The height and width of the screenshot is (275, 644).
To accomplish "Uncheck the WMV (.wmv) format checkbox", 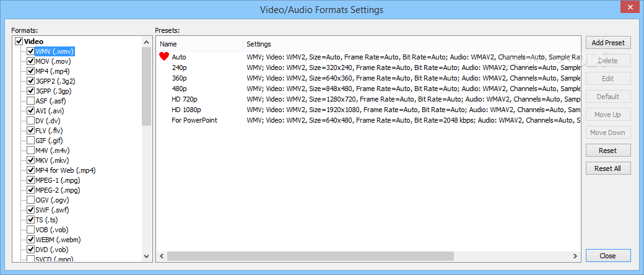I will [30, 52].
